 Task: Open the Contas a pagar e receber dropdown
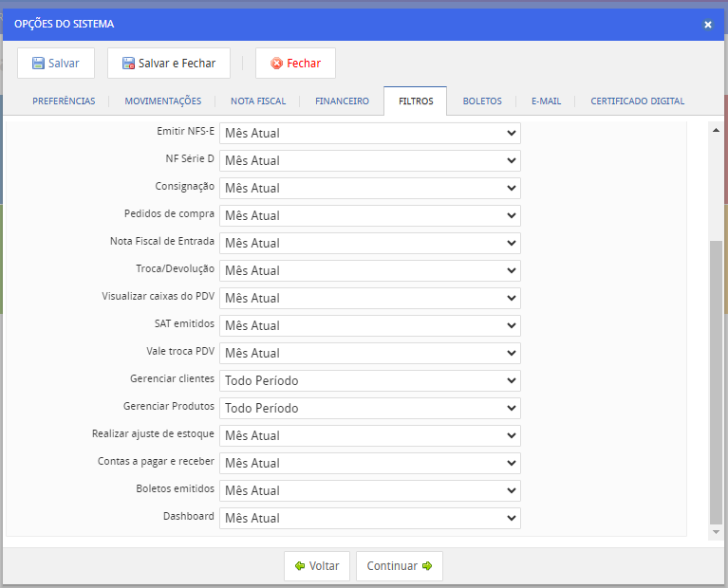point(369,463)
